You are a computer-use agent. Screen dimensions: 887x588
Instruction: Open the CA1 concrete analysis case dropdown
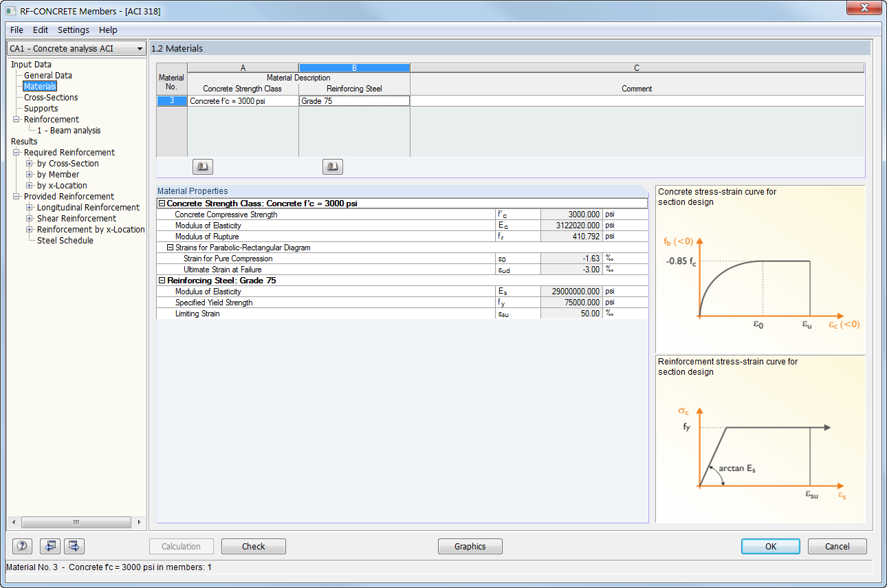coord(76,49)
